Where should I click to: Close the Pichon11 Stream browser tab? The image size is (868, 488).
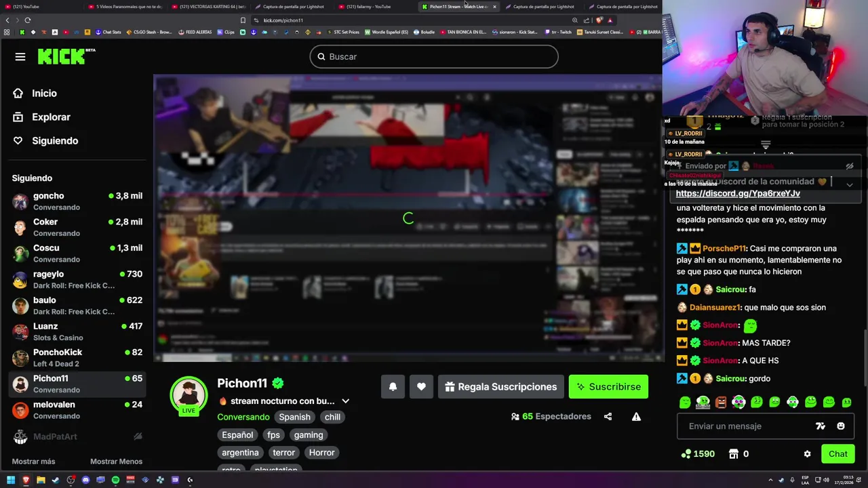click(x=494, y=7)
